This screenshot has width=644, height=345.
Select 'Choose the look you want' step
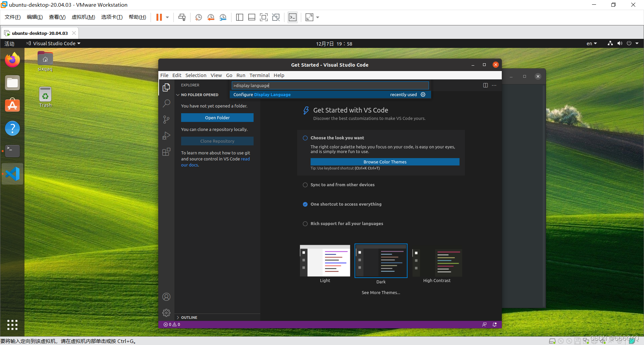(337, 138)
